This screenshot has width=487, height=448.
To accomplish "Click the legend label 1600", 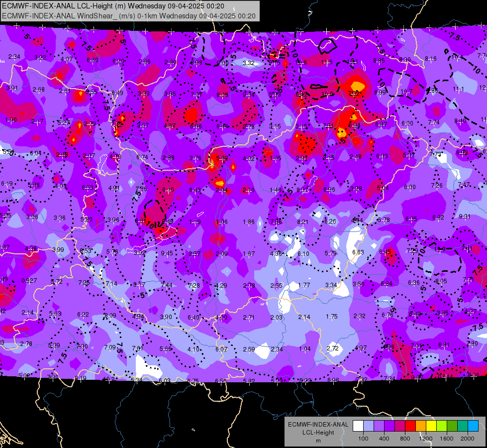I will point(446,439).
